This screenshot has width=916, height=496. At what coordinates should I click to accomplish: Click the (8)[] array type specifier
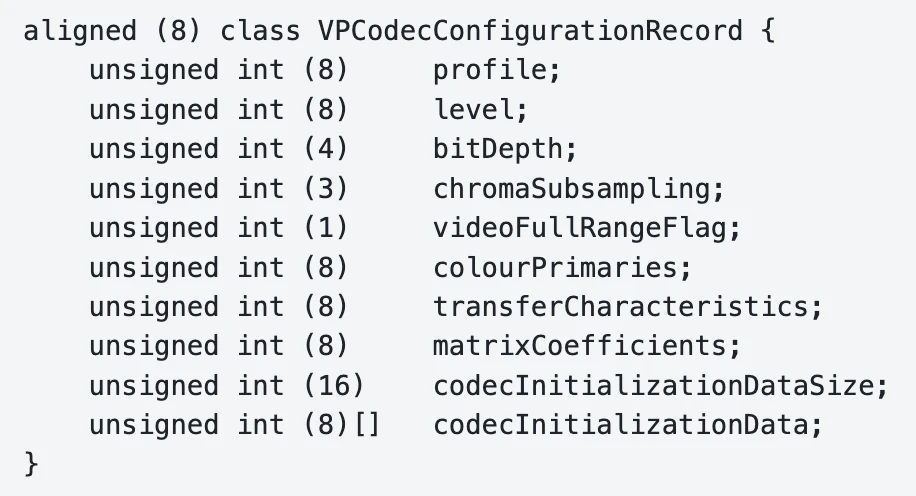(x=341, y=425)
